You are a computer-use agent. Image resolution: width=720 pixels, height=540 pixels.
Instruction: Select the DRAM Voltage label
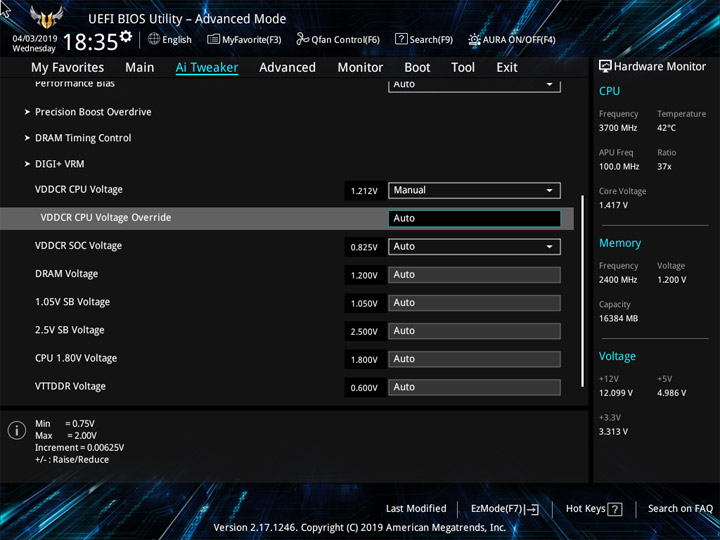[67, 274]
